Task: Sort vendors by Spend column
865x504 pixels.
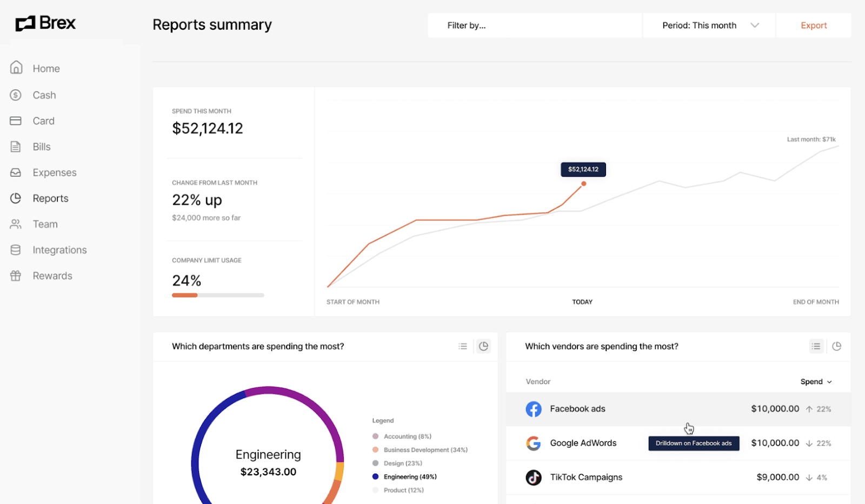Action: click(816, 381)
